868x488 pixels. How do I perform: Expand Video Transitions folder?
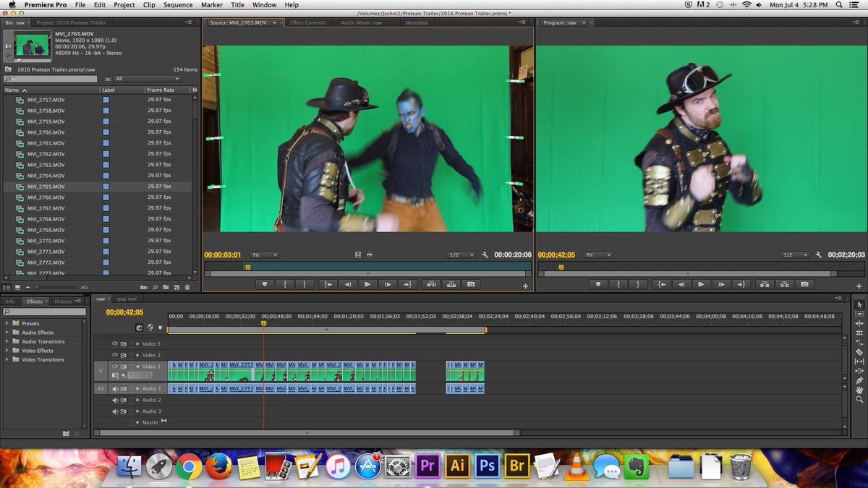pos(7,359)
